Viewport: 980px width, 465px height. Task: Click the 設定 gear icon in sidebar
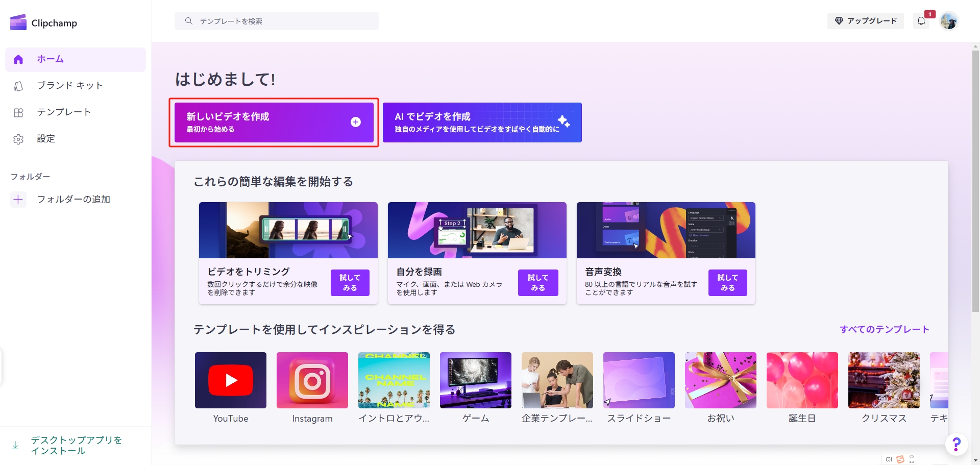click(x=18, y=138)
